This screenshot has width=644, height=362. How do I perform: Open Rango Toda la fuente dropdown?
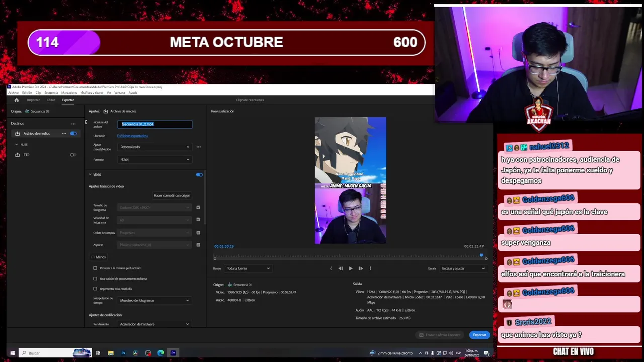(248, 268)
